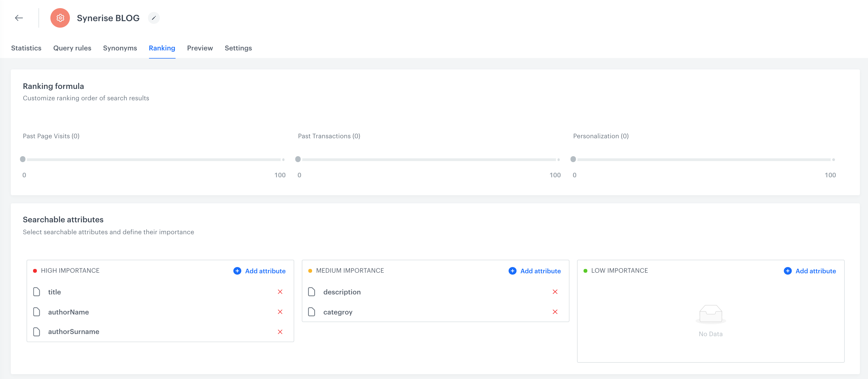
Task: Remove the authorSurname attribute with its red X
Action: click(280, 332)
